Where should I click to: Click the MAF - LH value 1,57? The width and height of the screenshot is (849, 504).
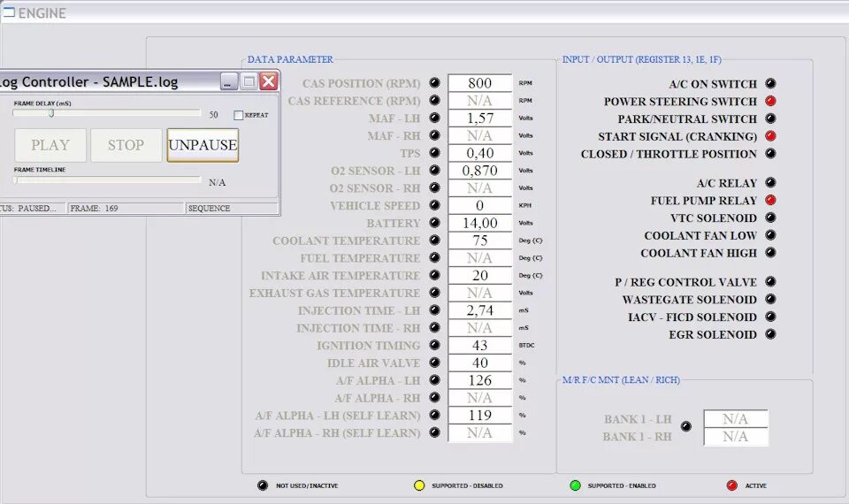[479, 118]
